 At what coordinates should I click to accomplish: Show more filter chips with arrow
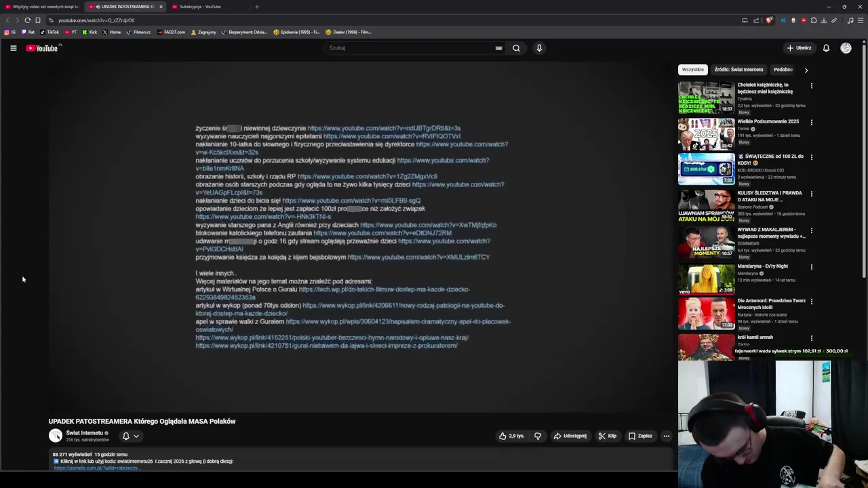[806, 70]
